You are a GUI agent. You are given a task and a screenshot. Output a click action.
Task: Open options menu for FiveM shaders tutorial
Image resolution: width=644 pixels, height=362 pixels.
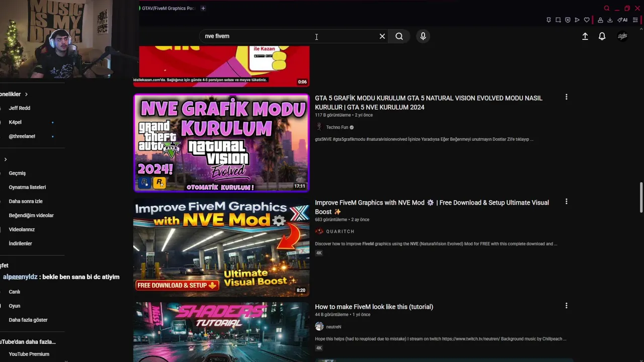click(567, 306)
